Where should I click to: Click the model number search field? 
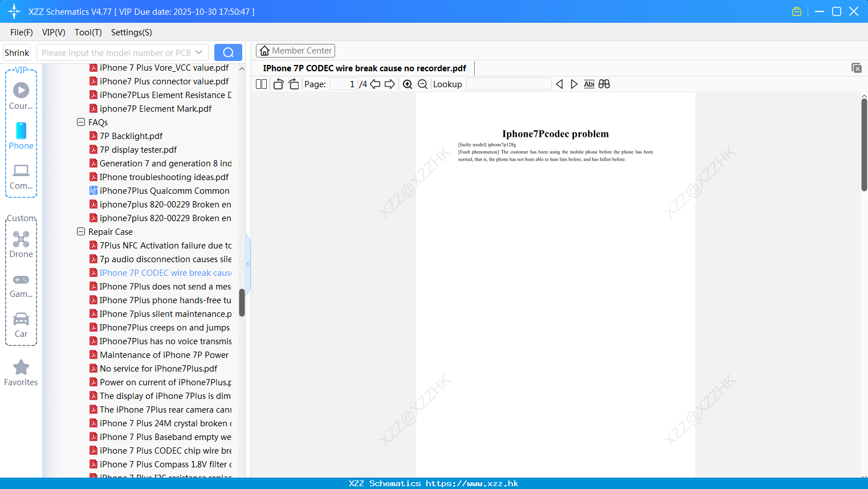[123, 52]
